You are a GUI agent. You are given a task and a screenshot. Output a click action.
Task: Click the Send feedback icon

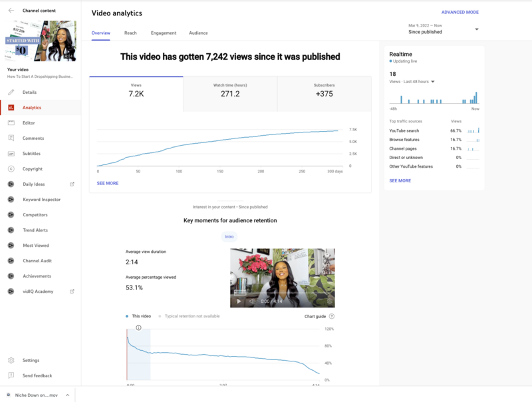tap(11, 375)
